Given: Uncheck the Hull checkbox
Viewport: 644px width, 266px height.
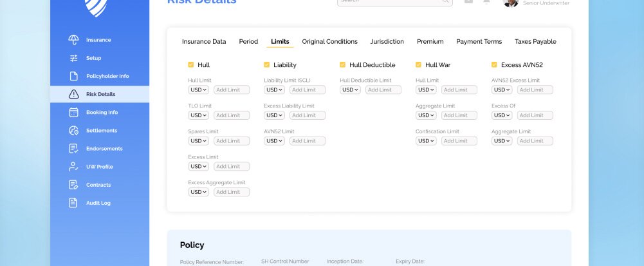Looking at the screenshot, I should [191, 65].
